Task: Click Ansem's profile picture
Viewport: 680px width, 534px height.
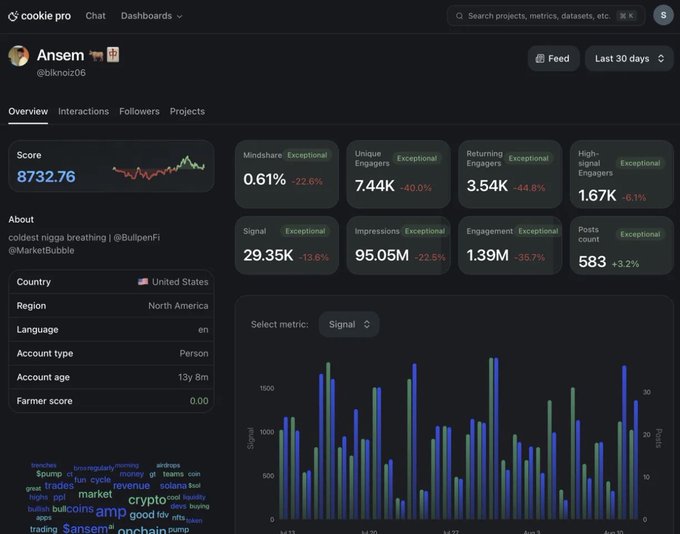Action: point(19,56)
